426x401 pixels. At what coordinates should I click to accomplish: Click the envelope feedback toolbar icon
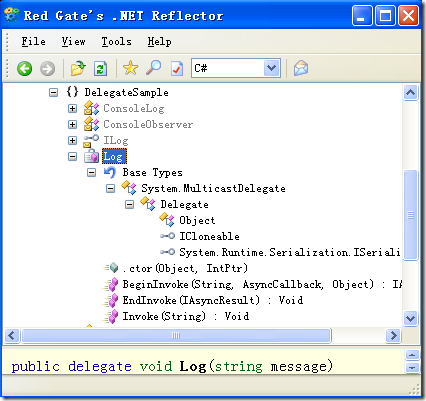pos(301,68)
